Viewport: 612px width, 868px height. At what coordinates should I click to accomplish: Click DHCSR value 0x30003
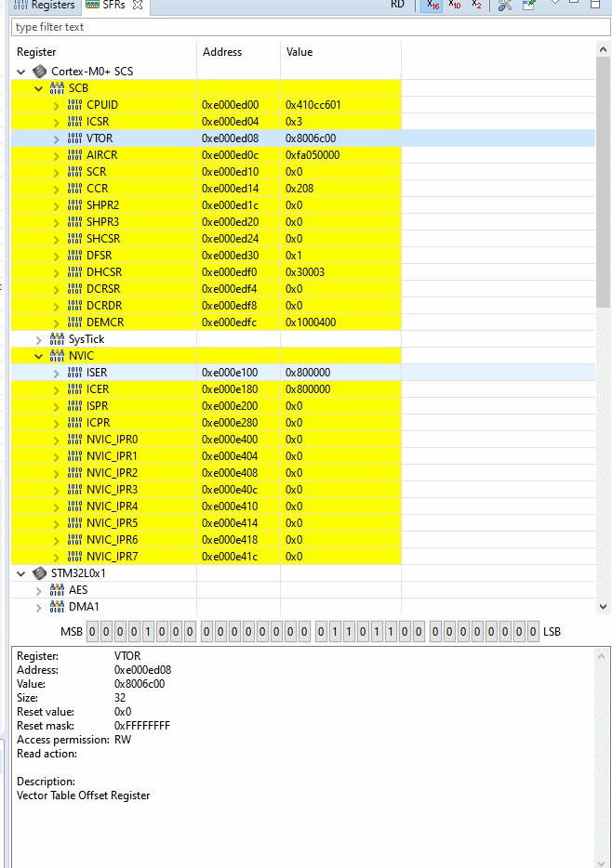[305, 271]
